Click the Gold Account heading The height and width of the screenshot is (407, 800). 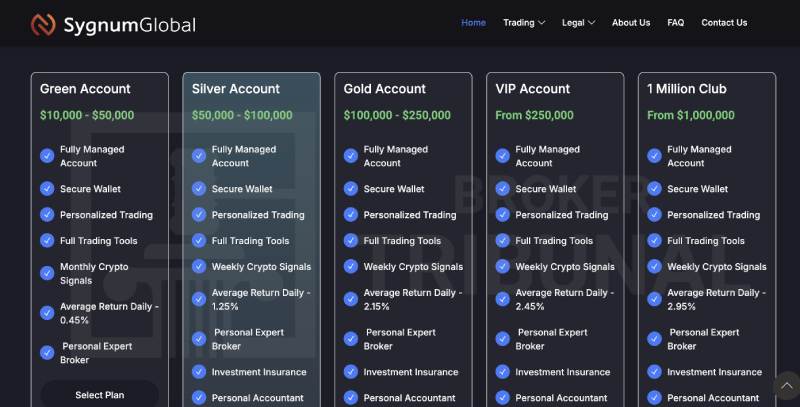coord(385,89)
